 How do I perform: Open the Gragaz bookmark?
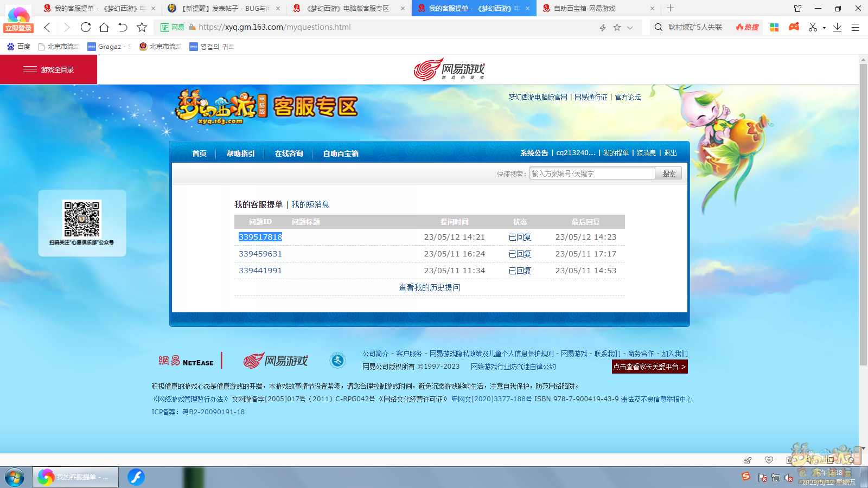click(x=109, y=47)
